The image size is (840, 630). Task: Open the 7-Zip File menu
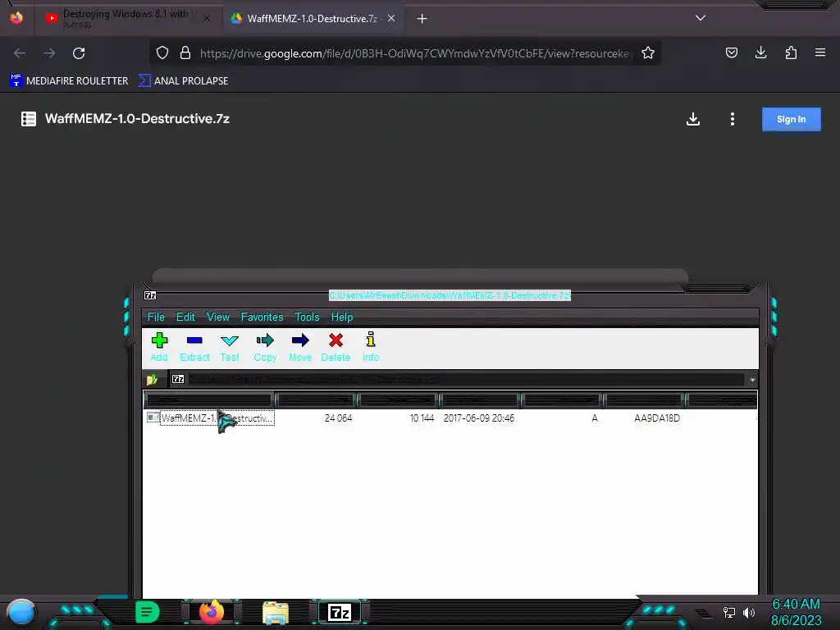point(156,317)
